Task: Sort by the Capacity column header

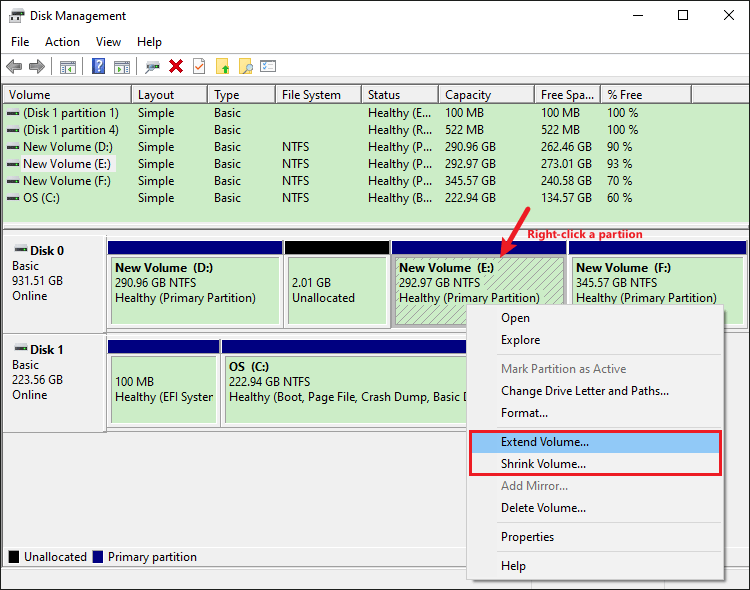Action: [487, 95]
